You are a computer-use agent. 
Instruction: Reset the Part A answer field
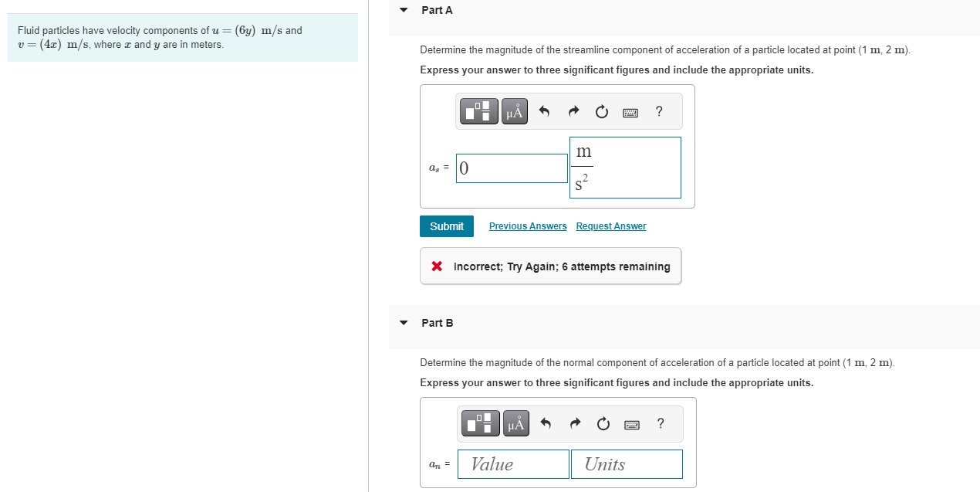click(x=601, y=111)
